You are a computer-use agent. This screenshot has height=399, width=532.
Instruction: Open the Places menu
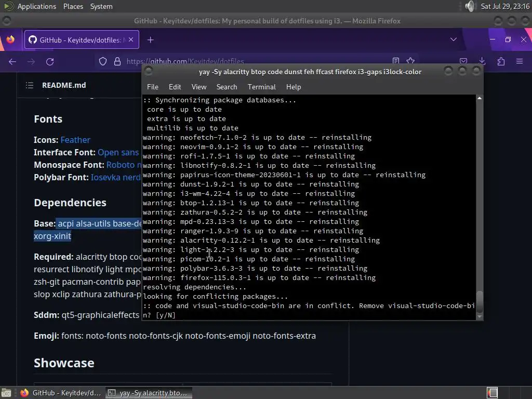point(73,6)
